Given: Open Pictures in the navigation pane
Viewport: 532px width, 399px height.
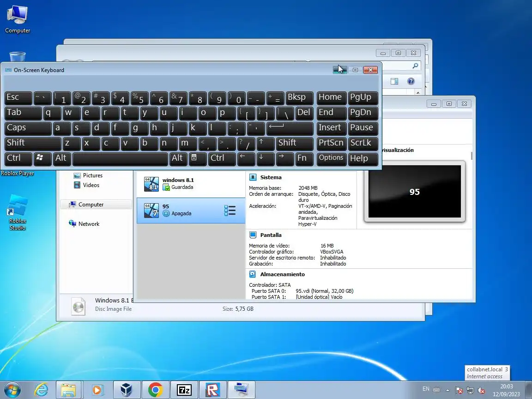Looking at the screenshot, I should (88, 175).
